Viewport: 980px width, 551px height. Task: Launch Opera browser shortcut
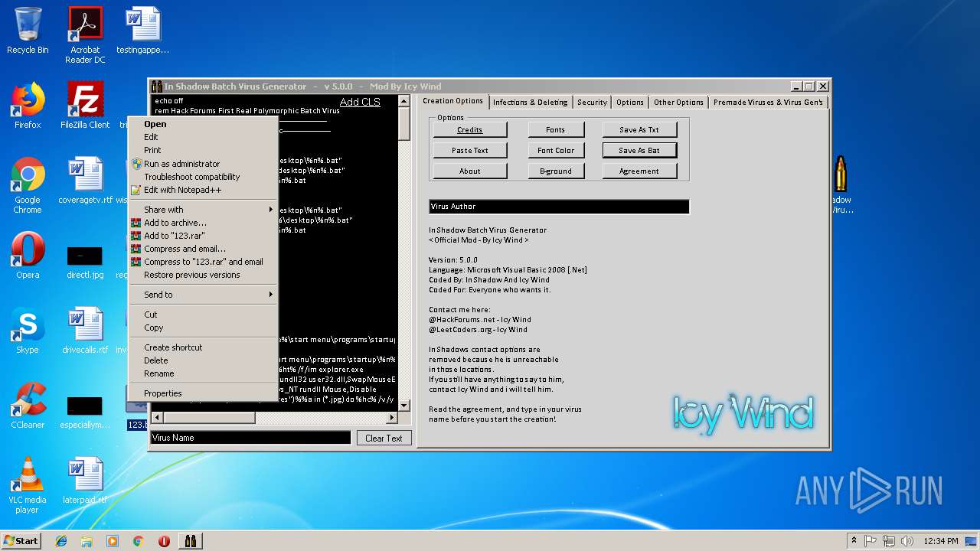pos(28,256)
